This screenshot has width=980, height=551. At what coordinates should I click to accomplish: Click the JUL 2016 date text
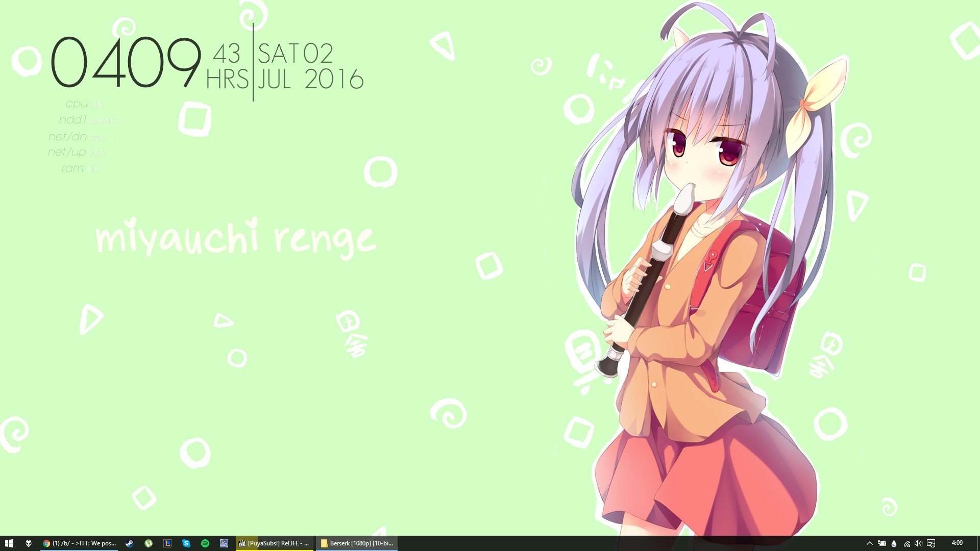tap(311, 79)
